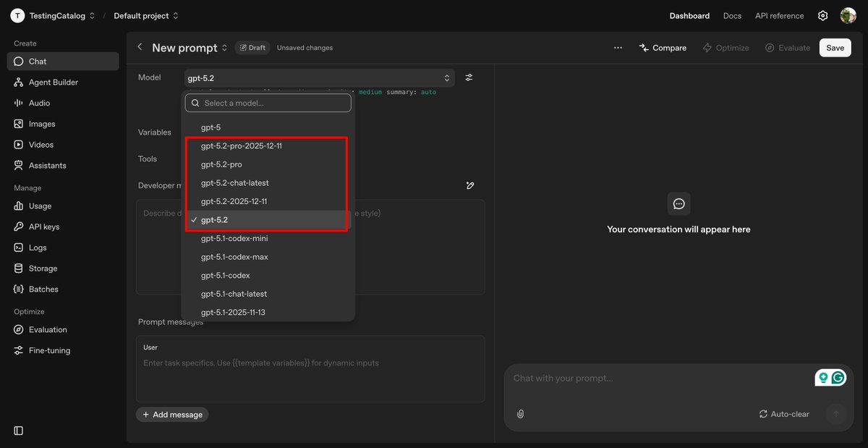
Task: Click the Fine-tuning sliders icon
Action: click(x=19, y=350)
